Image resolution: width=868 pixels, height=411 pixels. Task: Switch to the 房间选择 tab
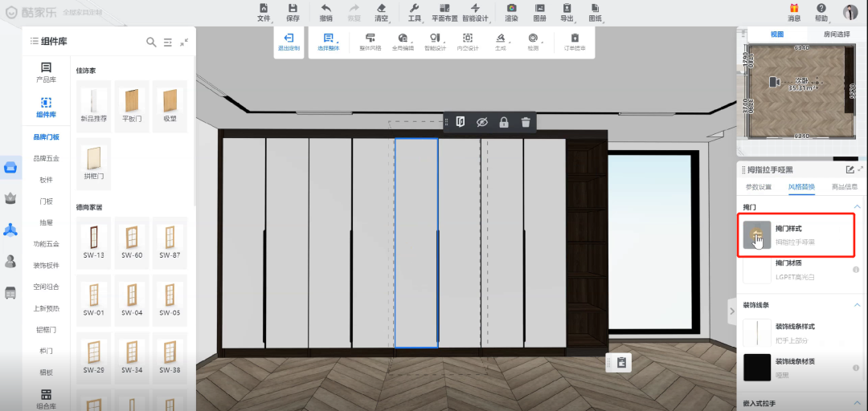pyautogui.click(x=837, y=35)
